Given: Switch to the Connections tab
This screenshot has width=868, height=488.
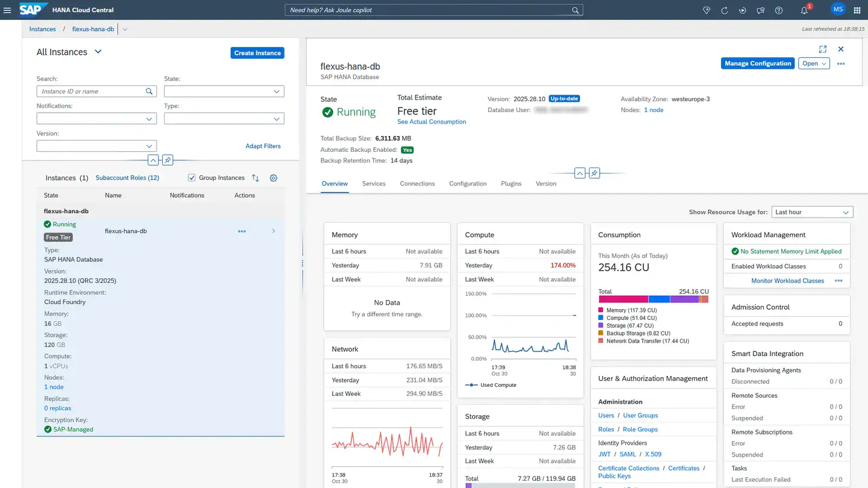Looking at the screenshot, I should click(417, 184).
